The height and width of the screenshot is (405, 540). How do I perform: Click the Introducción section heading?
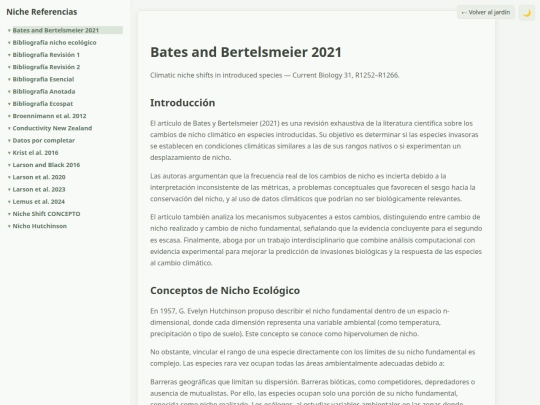pos(183,103)
